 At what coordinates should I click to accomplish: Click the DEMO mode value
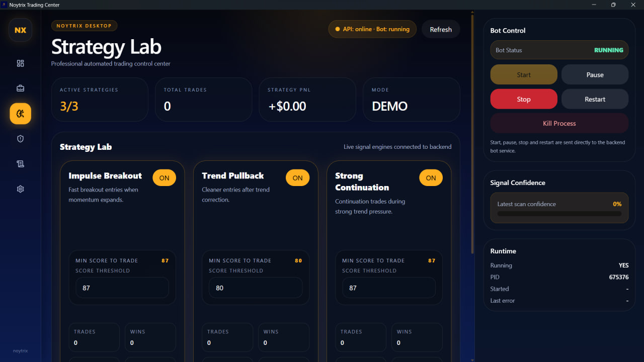[x=390, y=106]
